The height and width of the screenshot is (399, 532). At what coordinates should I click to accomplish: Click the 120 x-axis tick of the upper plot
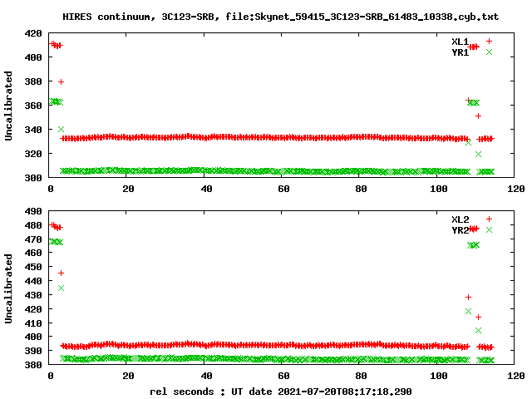(516, 189)
